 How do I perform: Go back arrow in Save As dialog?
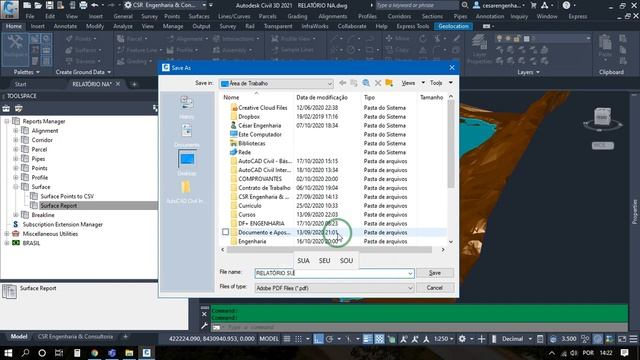click(x=342, y=83)
